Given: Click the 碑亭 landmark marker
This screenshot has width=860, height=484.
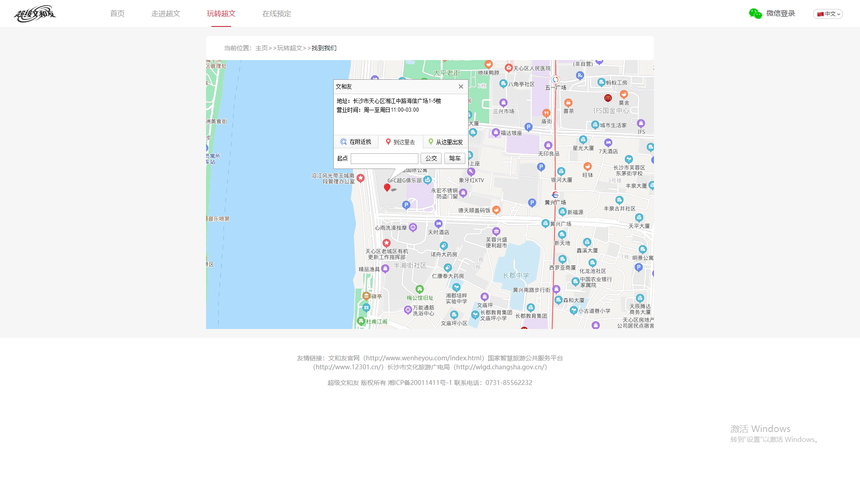Looking at the screenshot, I should click(366, 296).
